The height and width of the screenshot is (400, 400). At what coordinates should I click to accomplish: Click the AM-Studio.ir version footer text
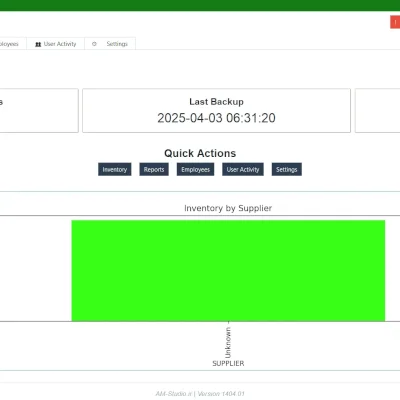(200, 394)
